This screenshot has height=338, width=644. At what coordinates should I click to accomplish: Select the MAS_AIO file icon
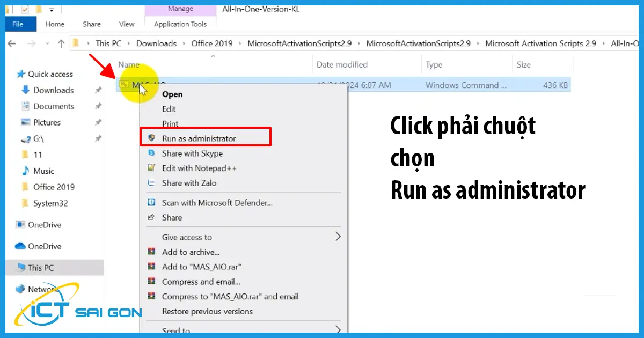[x=125, y=85]
